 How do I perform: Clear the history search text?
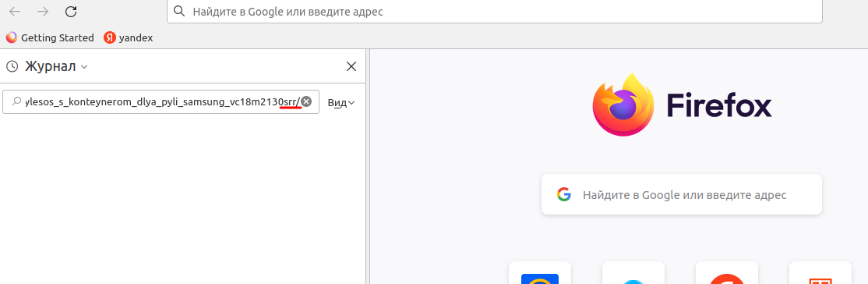pyautogui.click(x=306, y=101)
